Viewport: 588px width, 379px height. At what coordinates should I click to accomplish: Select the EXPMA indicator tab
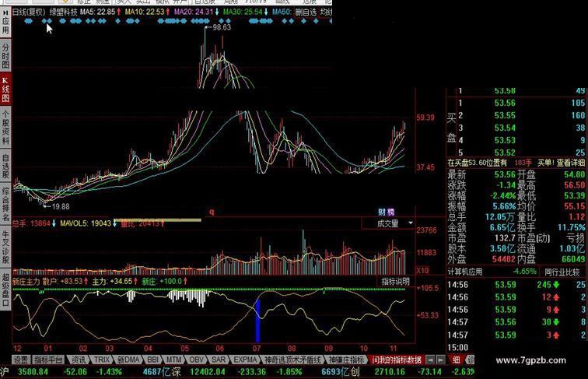coord(245,360)
